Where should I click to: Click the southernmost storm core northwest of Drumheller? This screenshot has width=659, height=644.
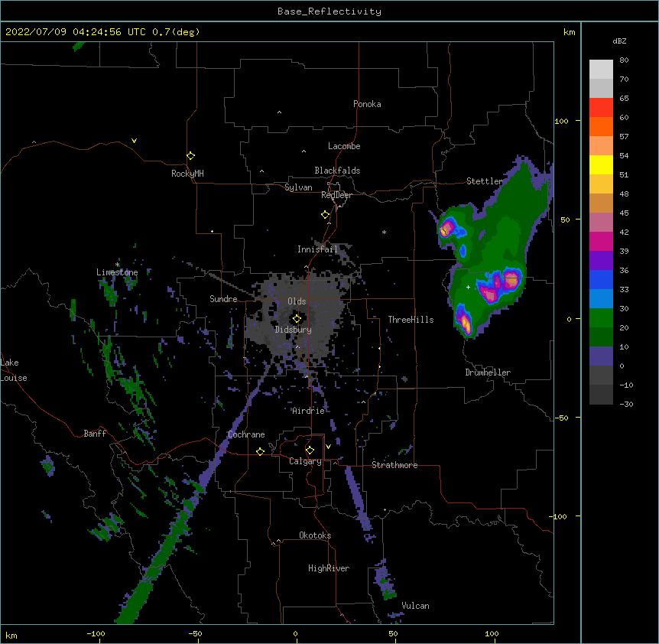click(x=466, y=321)
